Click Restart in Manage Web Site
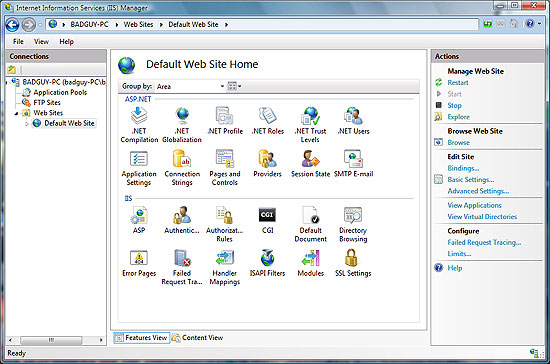Viewport: 550px width, 364px height. tap(458, 83)
